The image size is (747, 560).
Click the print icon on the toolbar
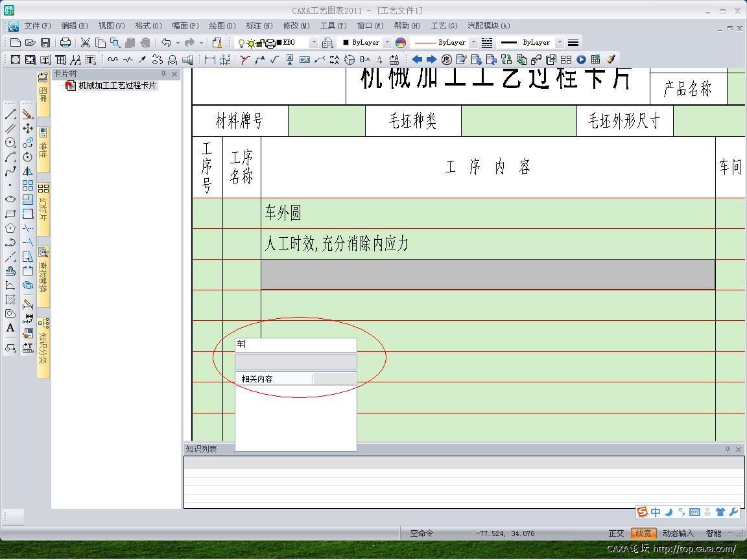(x=65, y=42)
